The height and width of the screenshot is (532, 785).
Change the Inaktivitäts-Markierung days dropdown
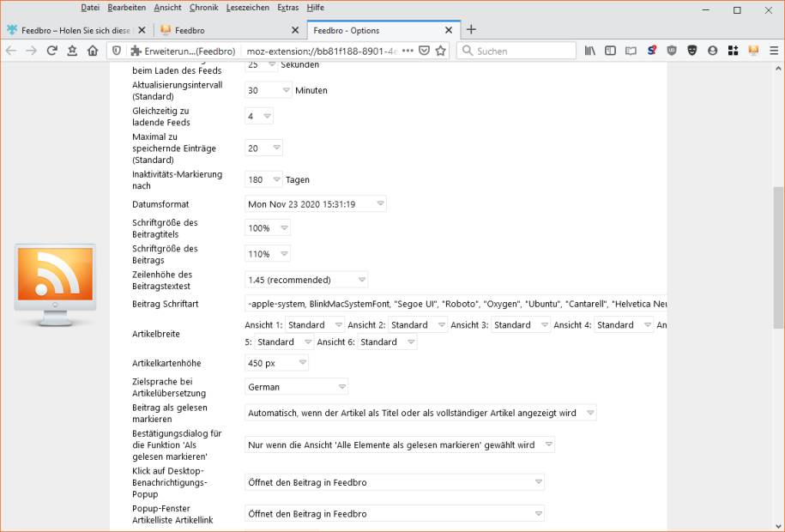(x=263, y=179)
